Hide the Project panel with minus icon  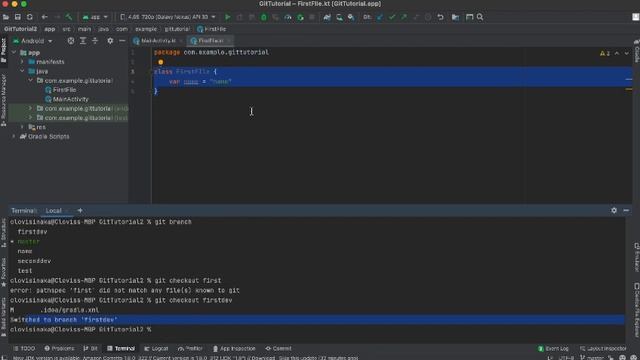[122, 41]
